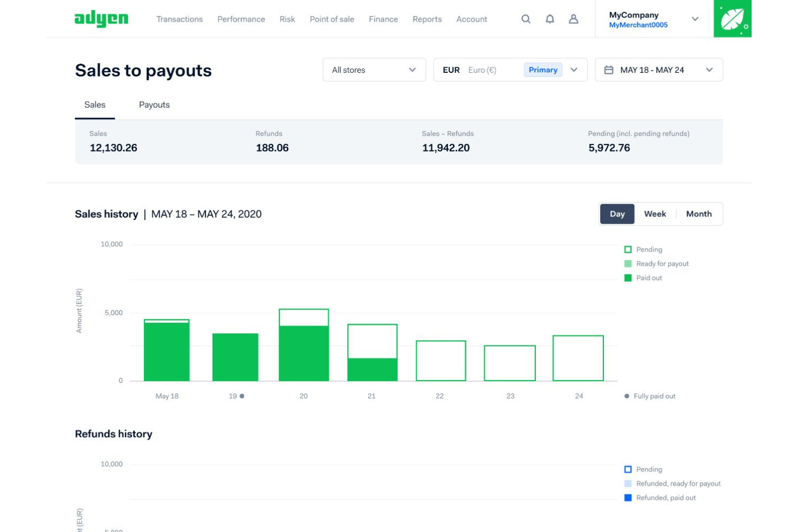
Task: Click the Sales history heading text
Action: pos(107,214)
